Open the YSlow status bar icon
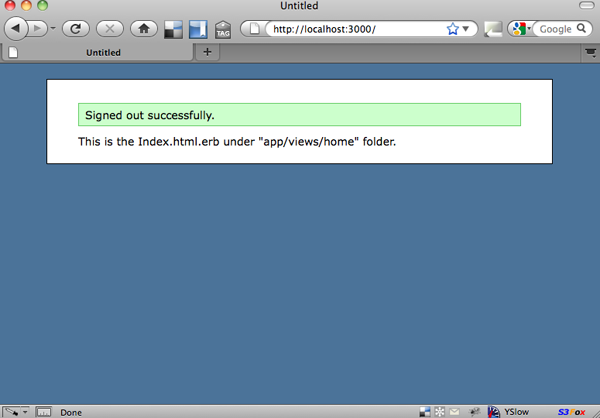Viewport: 600px width, 418px height. coord(509,412)
